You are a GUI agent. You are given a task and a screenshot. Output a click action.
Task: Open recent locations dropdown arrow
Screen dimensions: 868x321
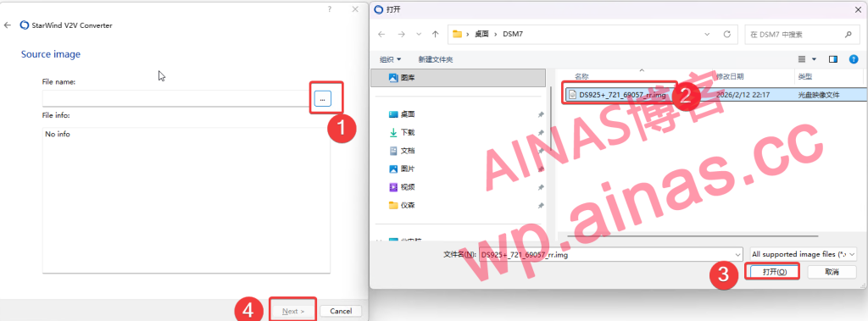[x=419, y=35]
